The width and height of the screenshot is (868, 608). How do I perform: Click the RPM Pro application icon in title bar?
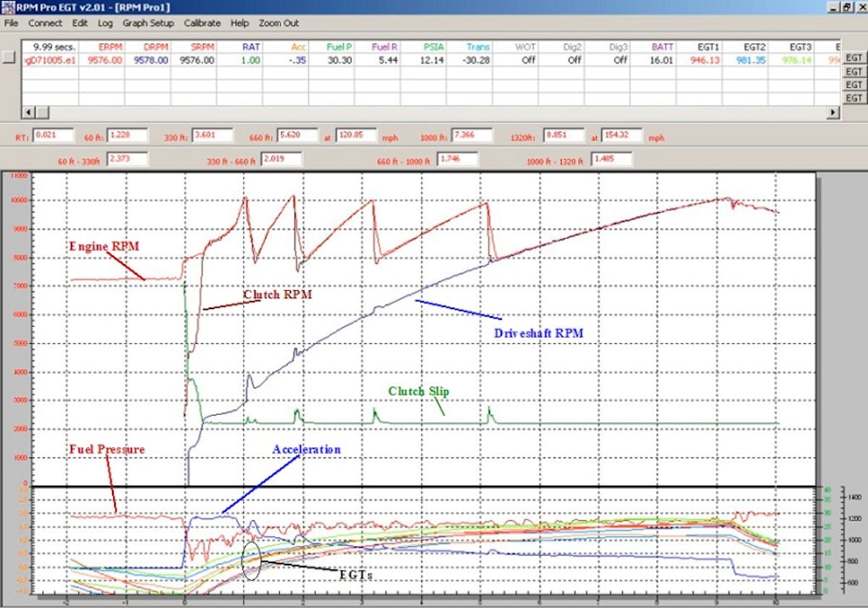(7, 7)
